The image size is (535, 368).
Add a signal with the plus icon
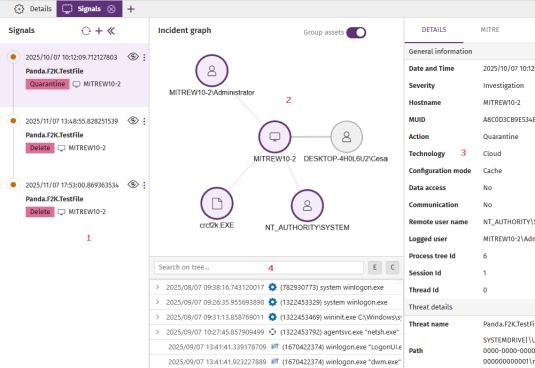(99, 31)
